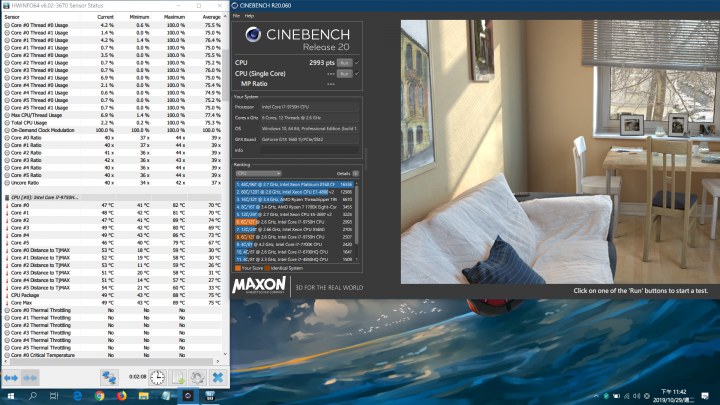Screen dimensions: 720x405
Task: Close sensors with the HWiNFO blue X icon
Action: (218, 377)
